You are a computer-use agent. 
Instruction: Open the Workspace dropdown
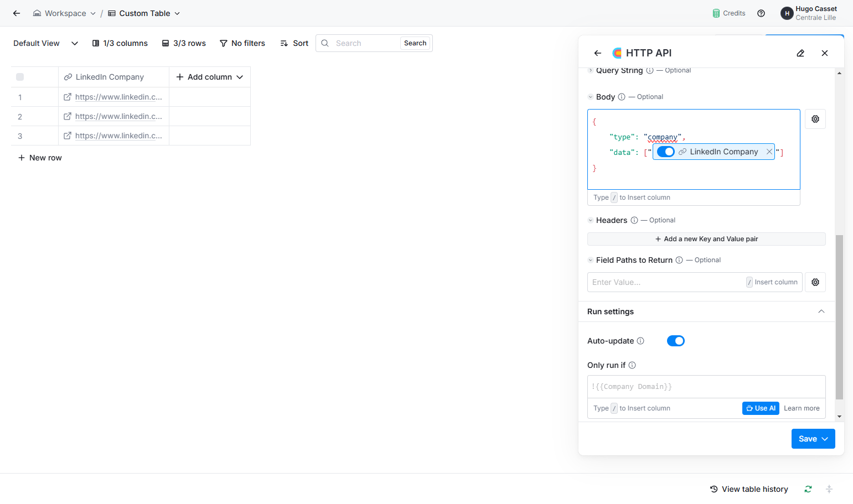pos(64,13)
